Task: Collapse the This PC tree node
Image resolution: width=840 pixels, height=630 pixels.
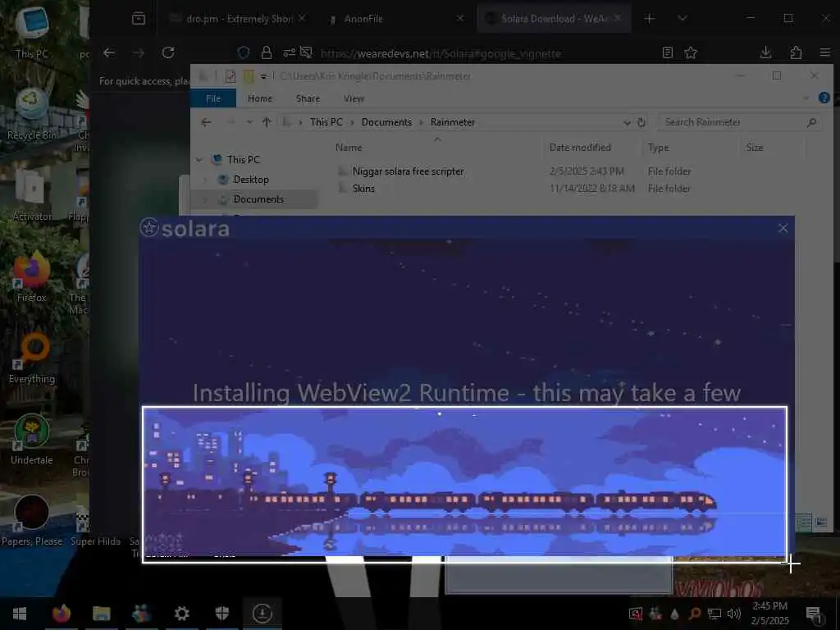Action: coord(199,160)
